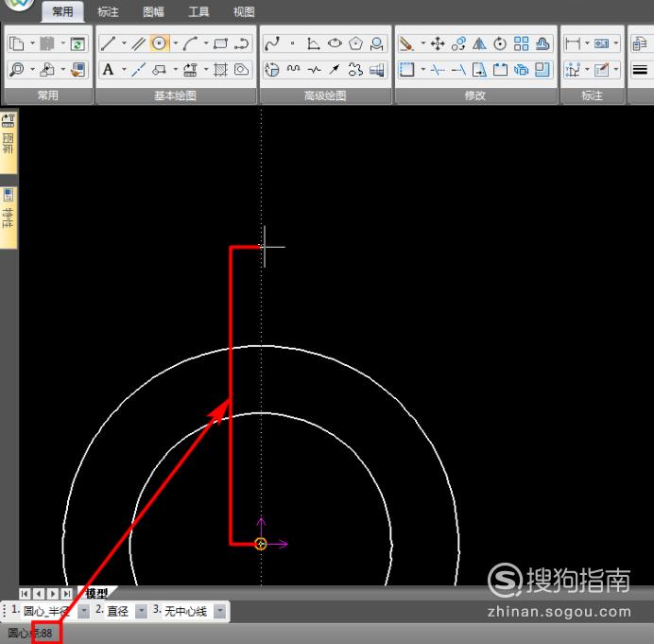Select the Point tool
654x644 pixels.
point(293,44)
